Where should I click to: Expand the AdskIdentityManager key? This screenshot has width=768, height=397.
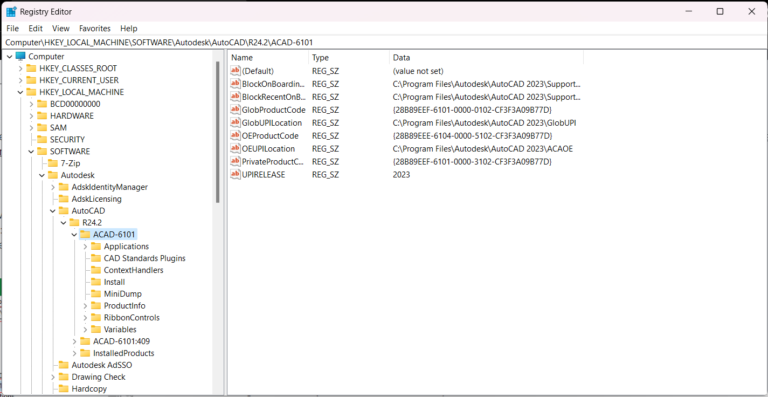(x=53, y=187)
